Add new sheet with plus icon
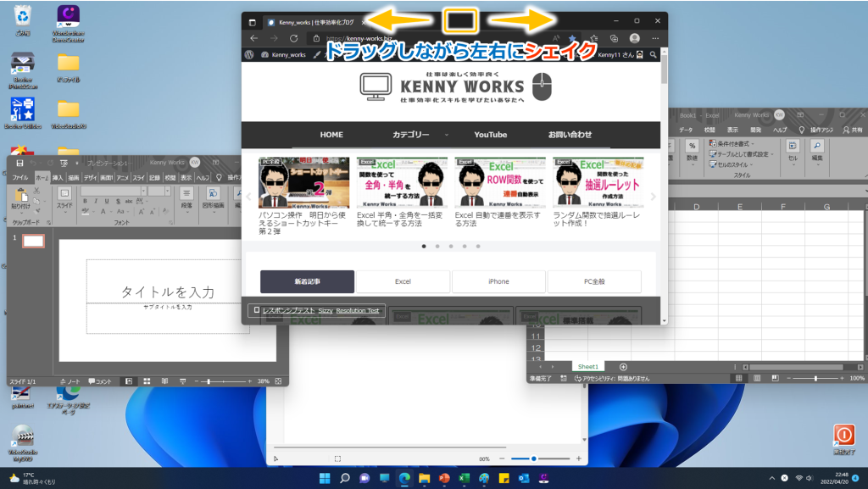Viewport: 868px width, 489px height. coord(623,366)
